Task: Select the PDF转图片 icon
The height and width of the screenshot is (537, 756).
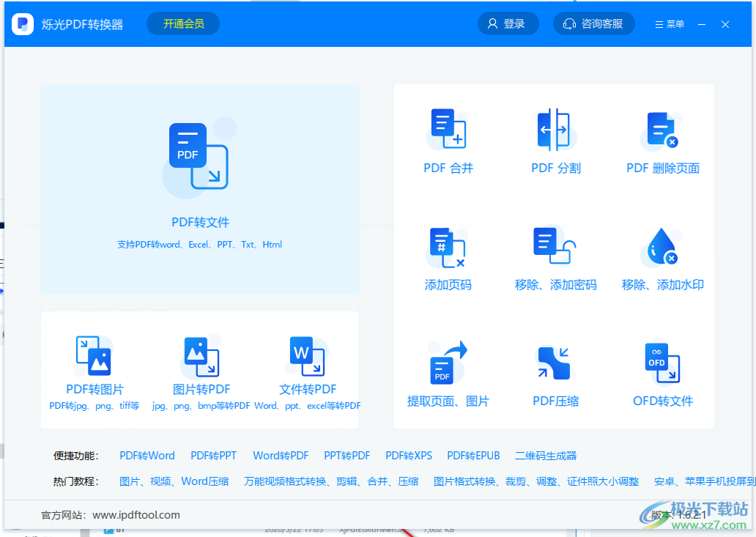Action: tap(94, 356)
